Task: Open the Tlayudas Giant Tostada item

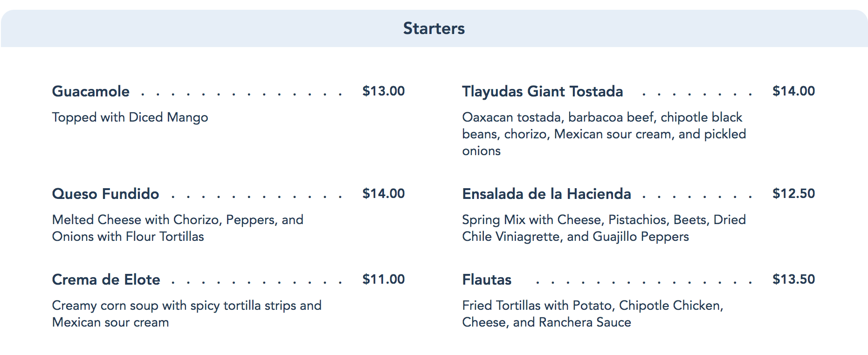Action: click(542, 91)
